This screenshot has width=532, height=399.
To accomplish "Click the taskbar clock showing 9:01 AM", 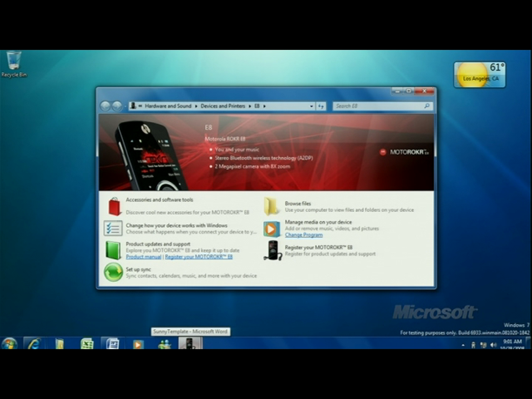I will [x=513, y=345].
